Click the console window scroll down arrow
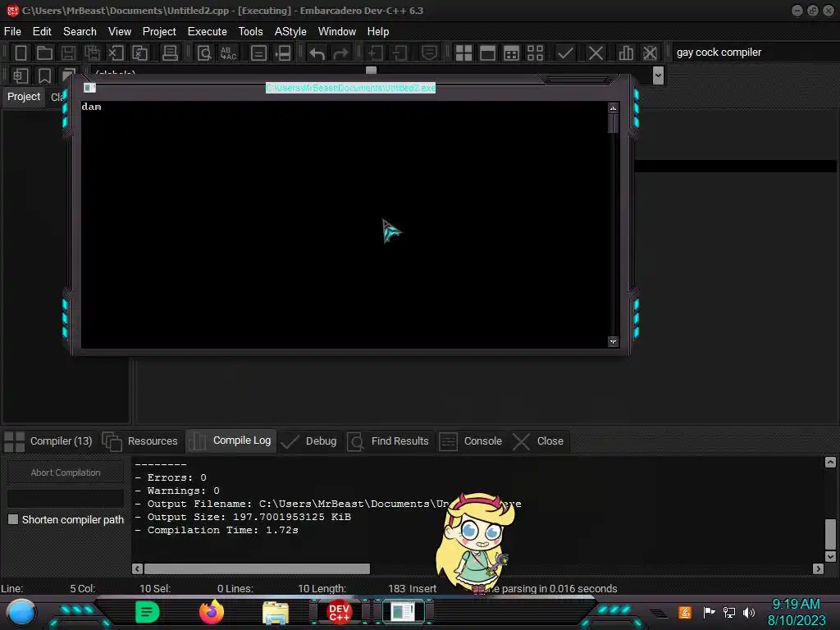 (614, 342)
